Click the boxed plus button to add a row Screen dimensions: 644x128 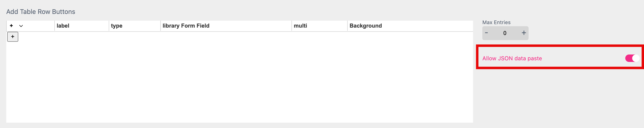pyautogui.click(x=12, y=37)
